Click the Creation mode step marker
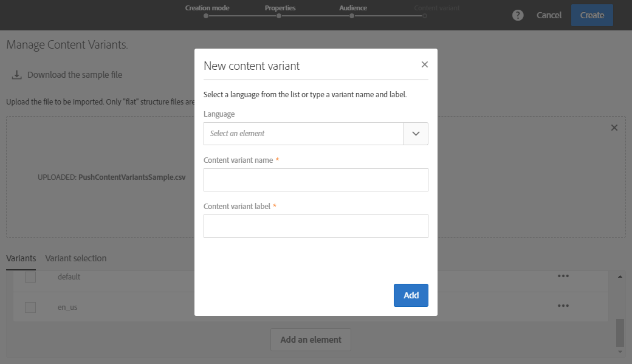632x364 pixels. 206,16
